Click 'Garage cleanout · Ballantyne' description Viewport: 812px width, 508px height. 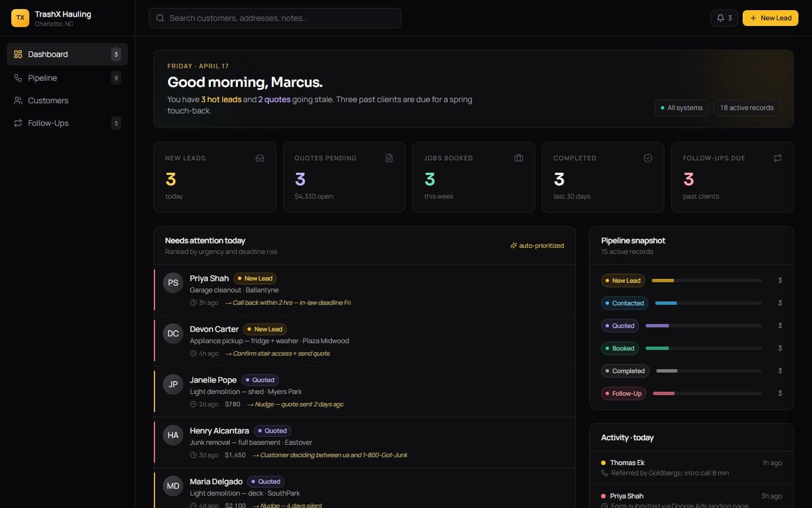234,290
